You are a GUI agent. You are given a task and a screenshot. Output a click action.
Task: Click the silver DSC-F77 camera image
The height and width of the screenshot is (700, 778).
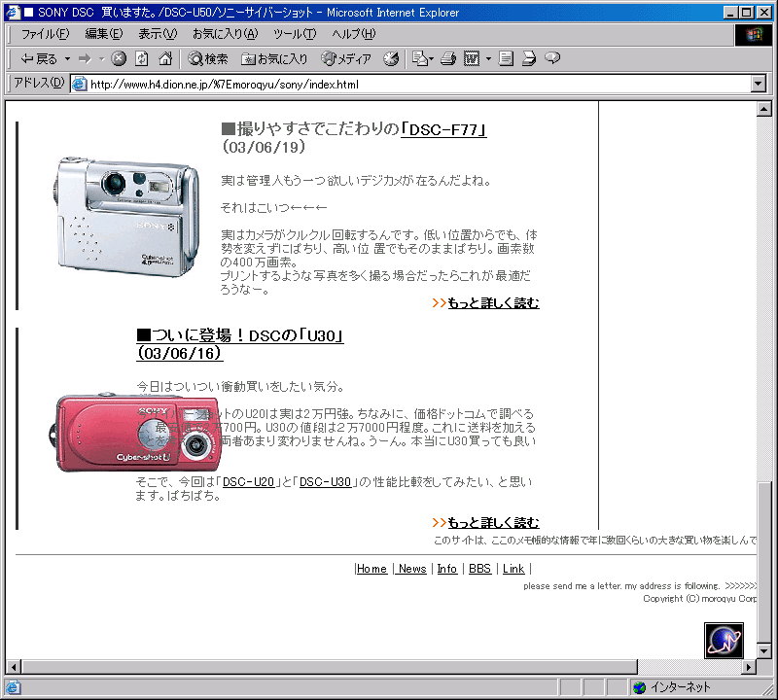coord(126,216)
